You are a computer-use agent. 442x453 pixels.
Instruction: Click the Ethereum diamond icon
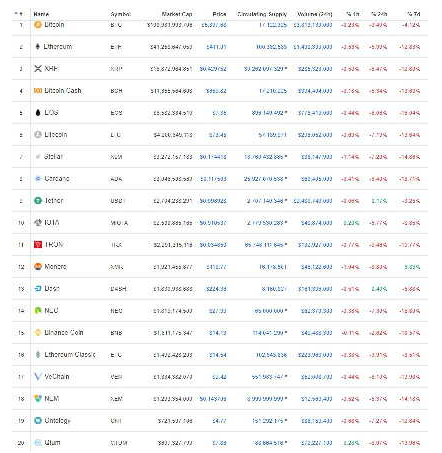pos(38,46)
